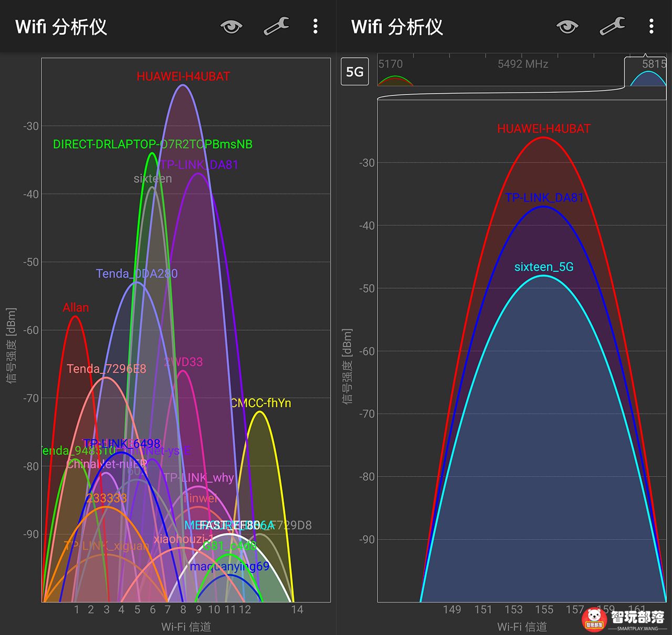
Task: Tap the xiaohouzi-1 network label
Action: coord(184,539)
